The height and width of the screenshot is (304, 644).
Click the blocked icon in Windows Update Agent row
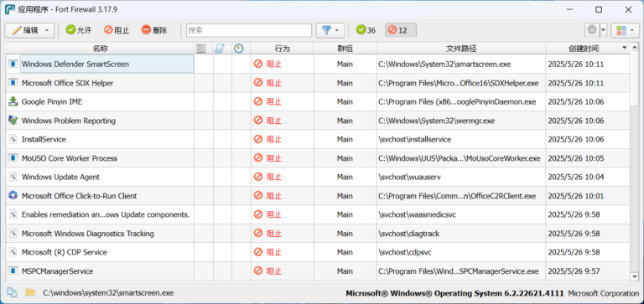click(258, 177)
